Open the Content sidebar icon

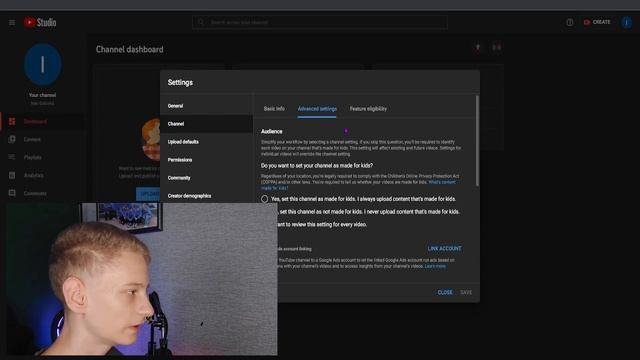pyautogui.click(x=12, y=139)
